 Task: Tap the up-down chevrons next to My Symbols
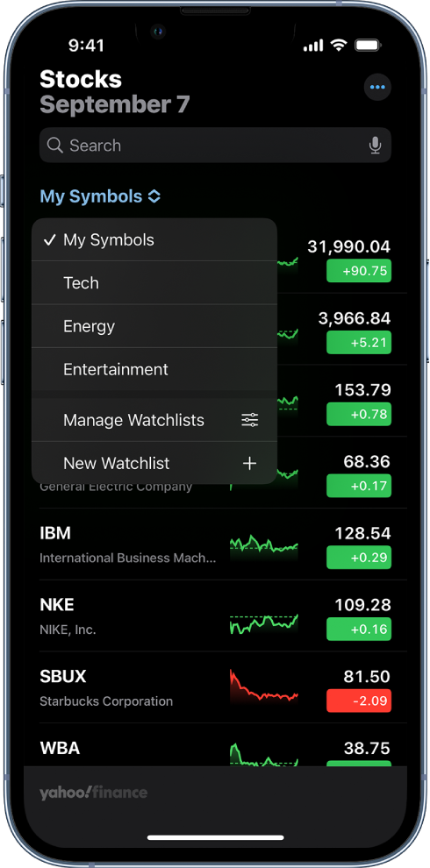pyautogui.click(x=154, y=196)
